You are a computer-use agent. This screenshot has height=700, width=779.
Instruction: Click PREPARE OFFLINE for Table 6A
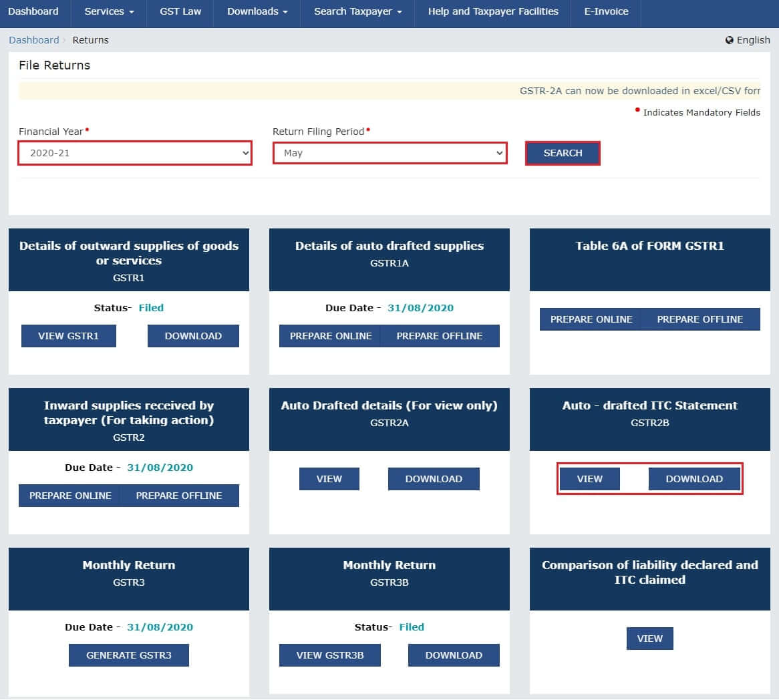(700, 319)
